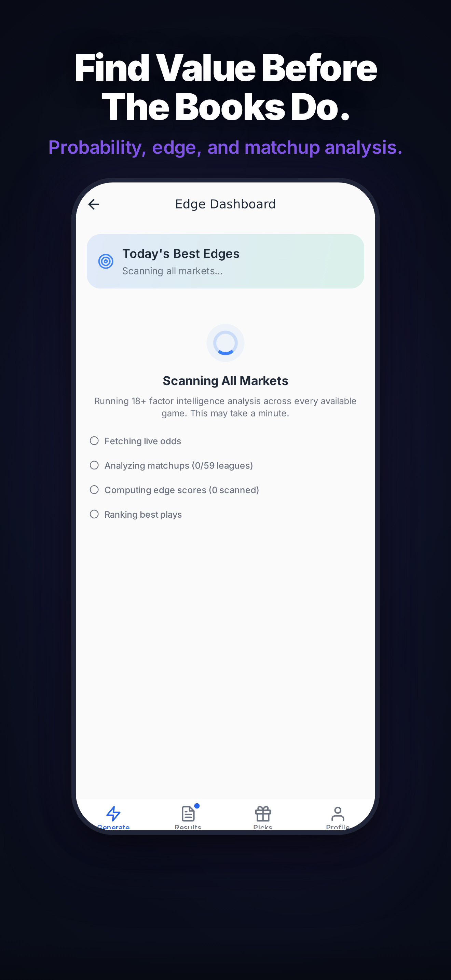Screen dimensions: 451x980
Task: Click the target icon beside Today's Best Edges
Action: pos(106,261)
